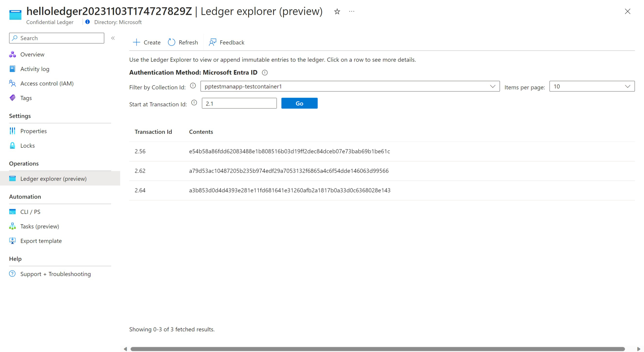The width and height of the screenshot is (644, 352).
Task: Click the Go button to fetch transactions
Action: coord(299,103)
